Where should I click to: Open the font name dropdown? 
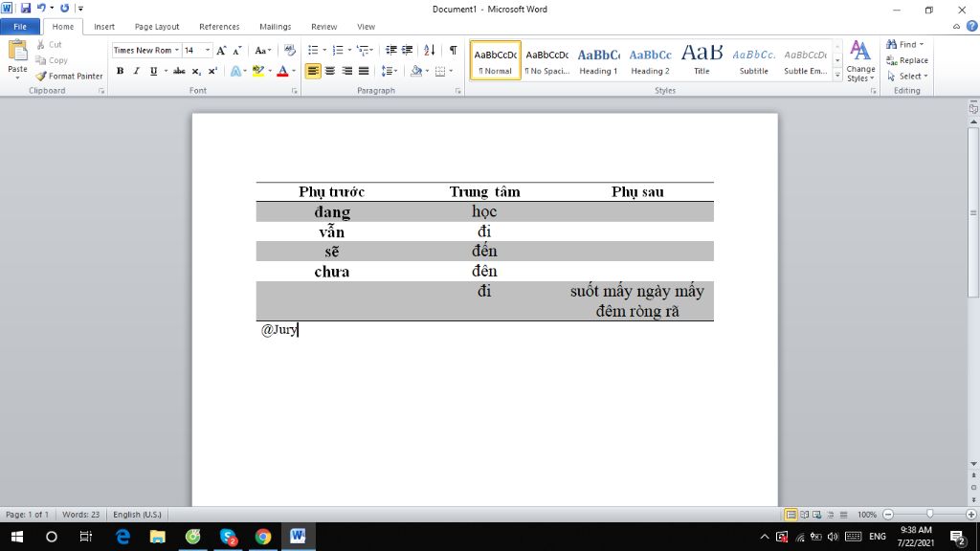[x=177, y=51]
